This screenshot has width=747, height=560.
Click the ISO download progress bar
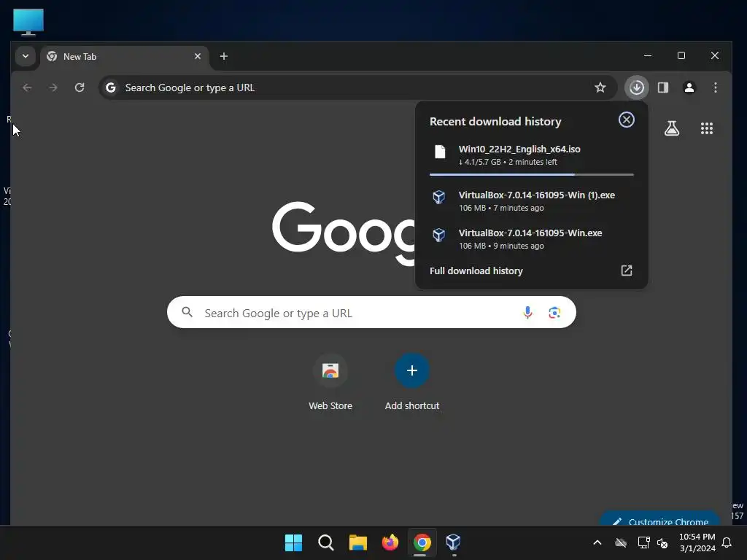click(531, 175)
